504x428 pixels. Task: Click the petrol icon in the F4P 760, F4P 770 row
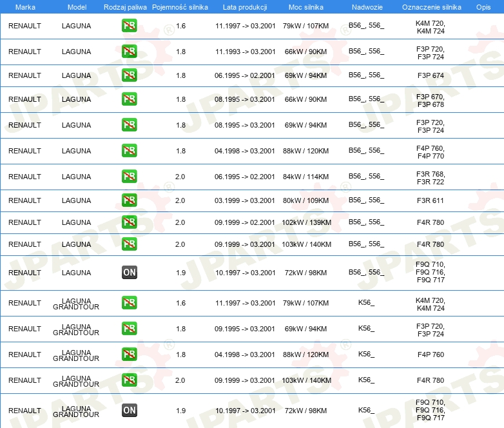click(x=129, y=150)
